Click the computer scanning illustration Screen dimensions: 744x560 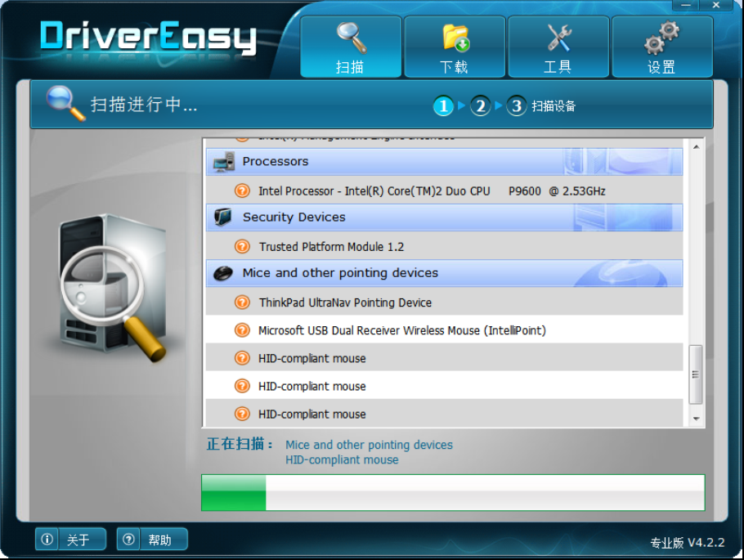[x=113, y=287]
